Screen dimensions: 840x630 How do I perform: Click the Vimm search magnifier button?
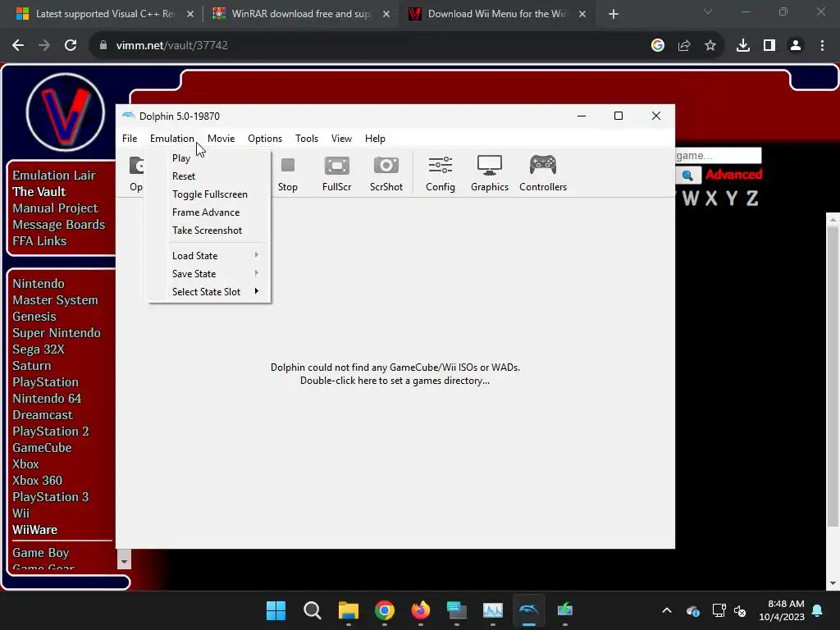(x=688, y=176)
